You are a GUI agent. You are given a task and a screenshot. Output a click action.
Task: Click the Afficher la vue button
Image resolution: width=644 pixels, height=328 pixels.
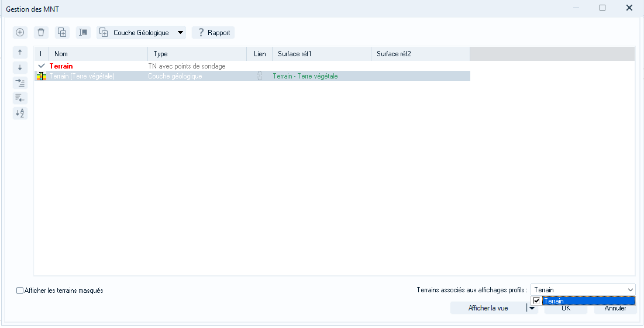pos(488,308)
